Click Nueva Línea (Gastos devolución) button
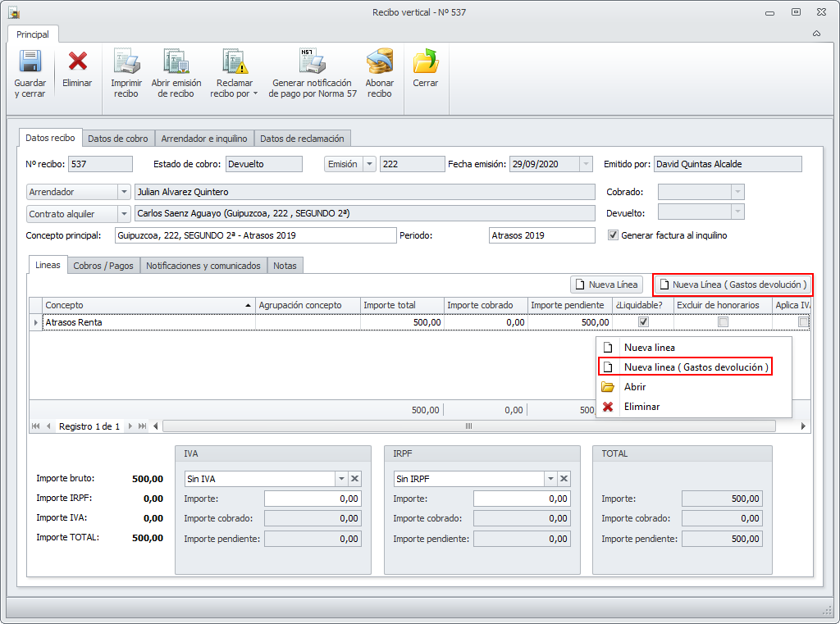 [x=733, y=285]
